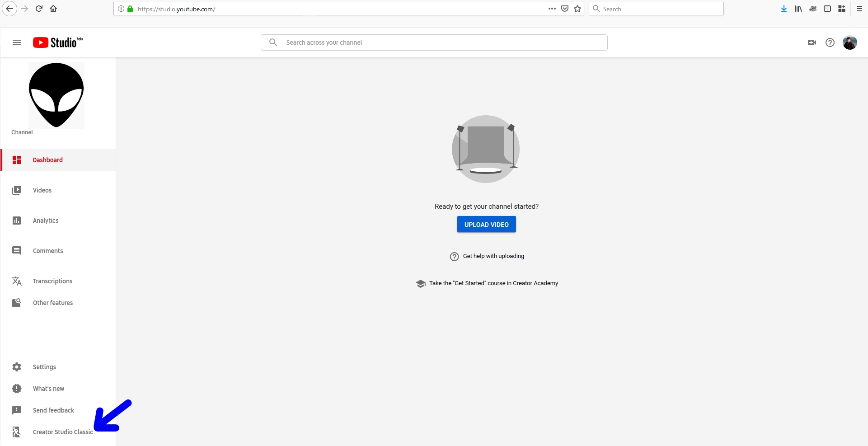Click the What's new icon

click(17, 389)
